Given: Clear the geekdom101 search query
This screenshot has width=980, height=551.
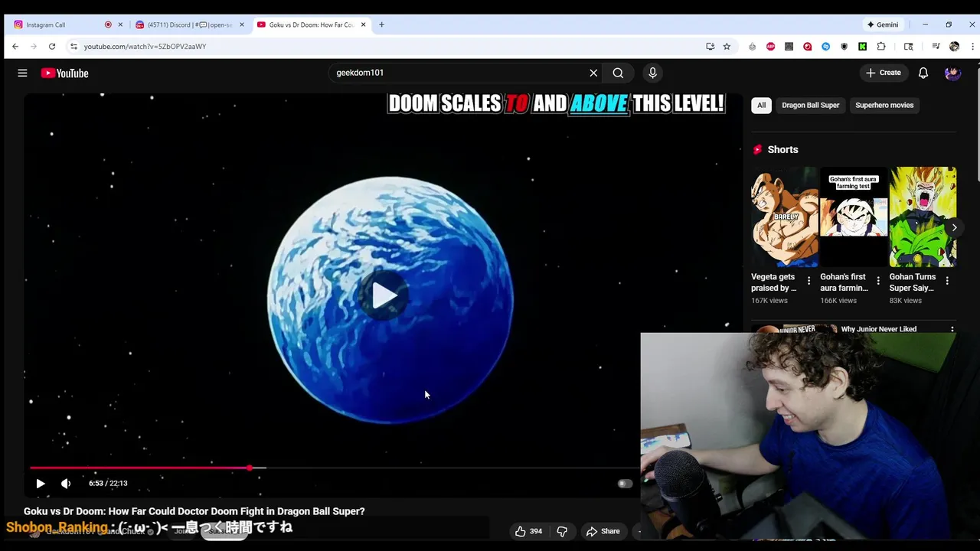Looking at the screenshot, I should click(593, 73).
